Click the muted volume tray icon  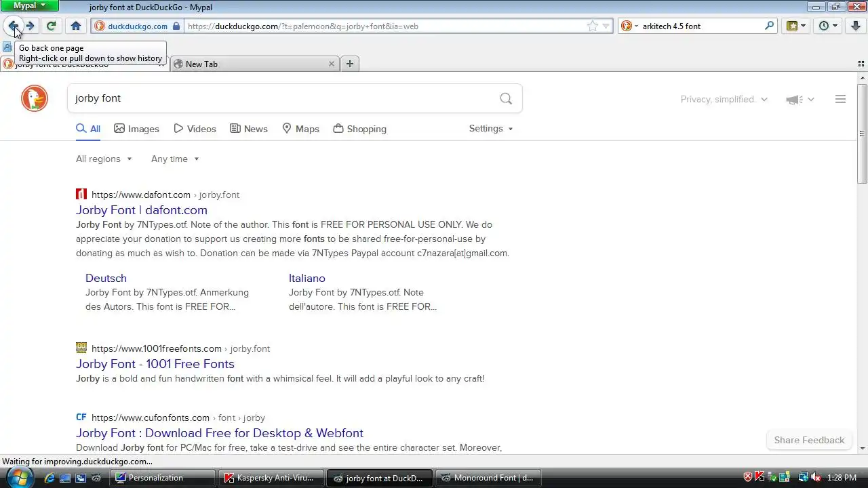coord(816,478)
